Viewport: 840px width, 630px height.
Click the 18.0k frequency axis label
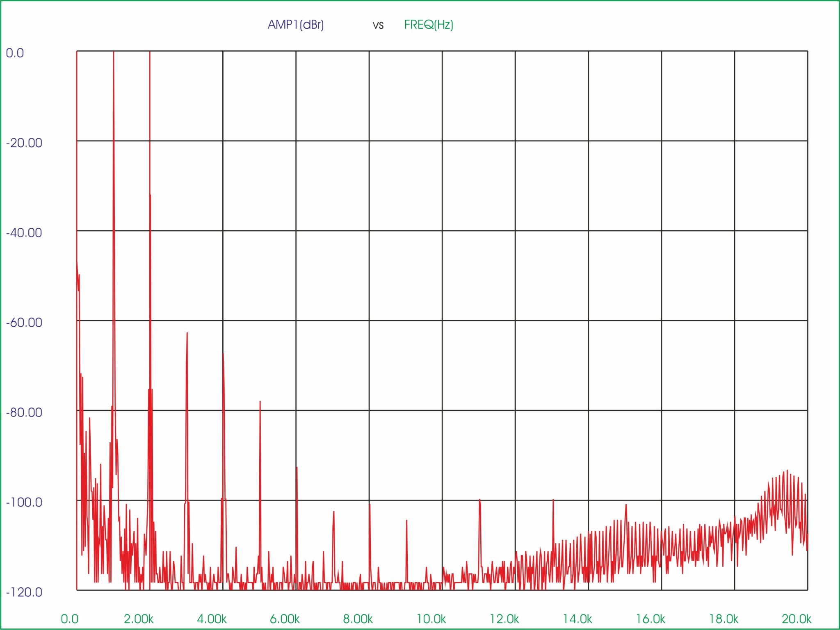coord(724,619)
